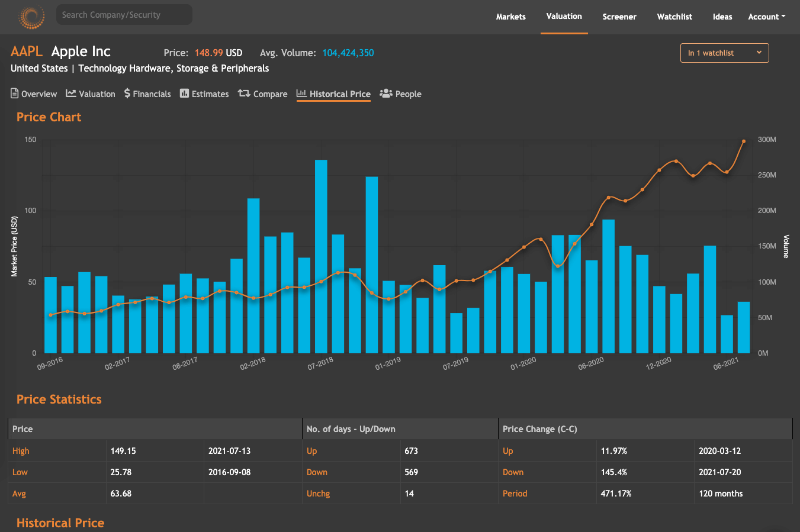Click the date 2020-03-12
Screen dimensions: 800x532
click(x=719, y=451)
